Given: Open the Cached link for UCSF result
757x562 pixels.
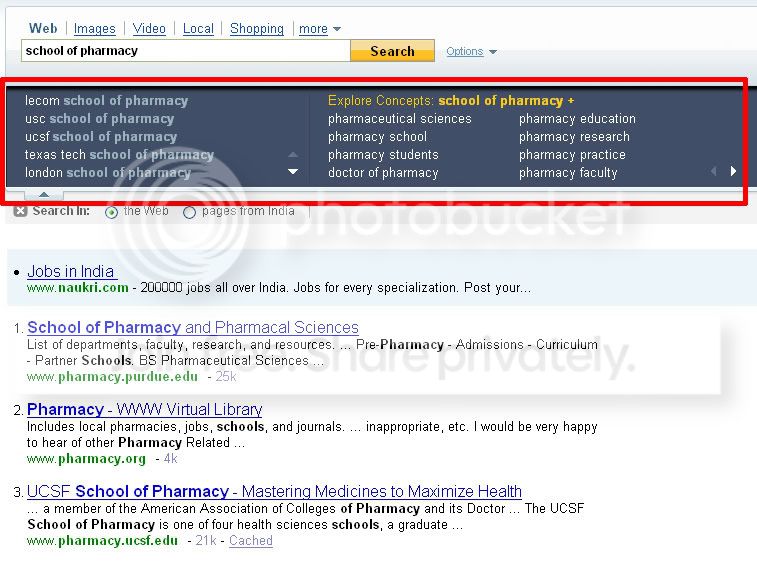Looking at the screenshot, I should click(x=251, y=541).
